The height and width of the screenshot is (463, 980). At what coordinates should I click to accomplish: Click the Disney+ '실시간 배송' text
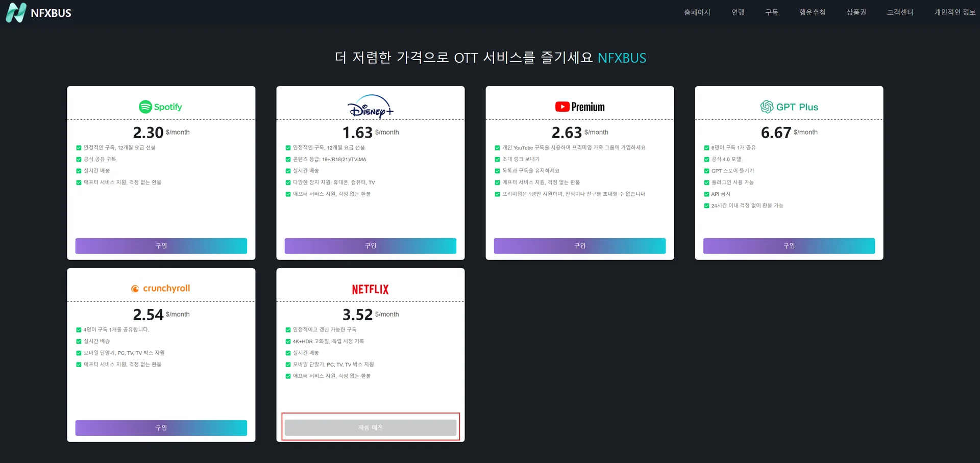[x=306, y=171]
